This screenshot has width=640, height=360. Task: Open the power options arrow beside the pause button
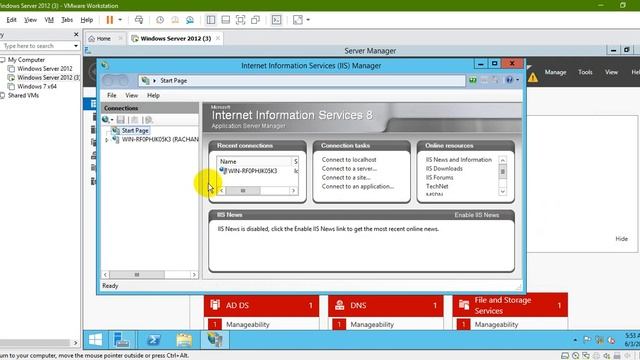point(120,20)
